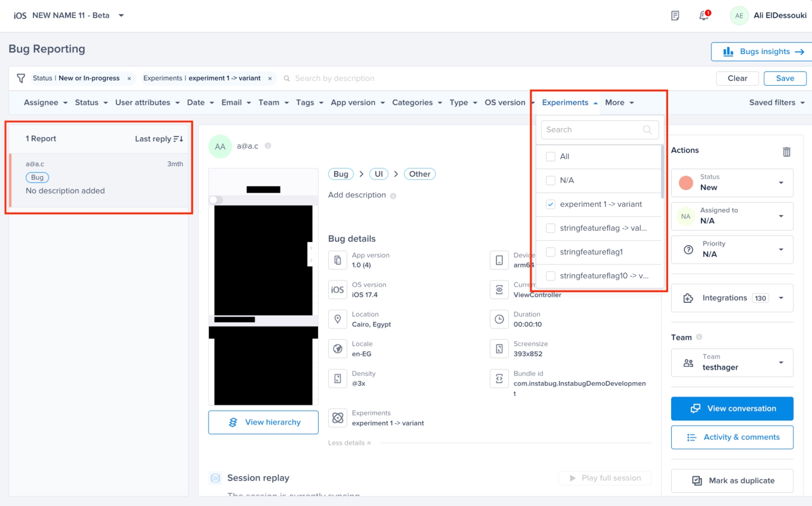
Task: Open the documentation page icon
Action: click(x=675, y=15)
